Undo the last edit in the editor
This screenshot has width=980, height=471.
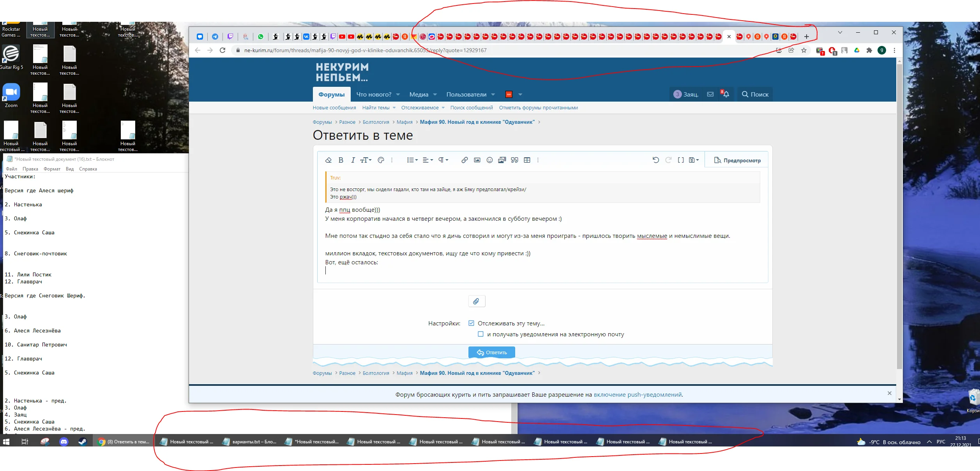[655, 160]
